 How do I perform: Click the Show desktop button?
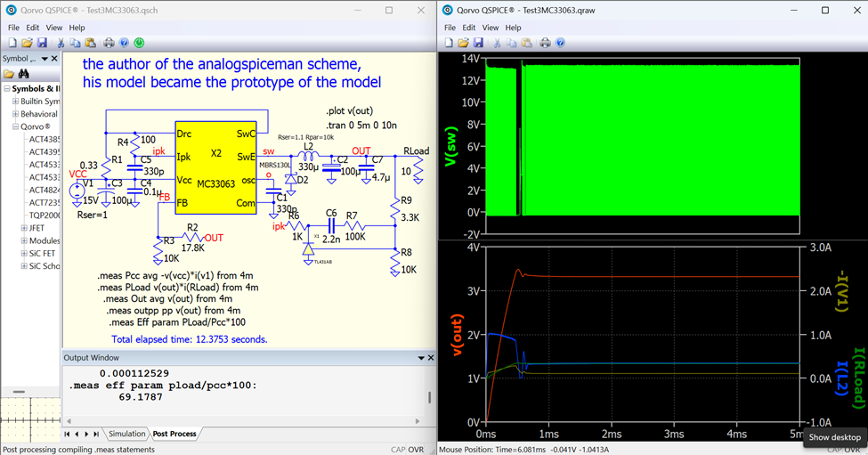[834, 437]
